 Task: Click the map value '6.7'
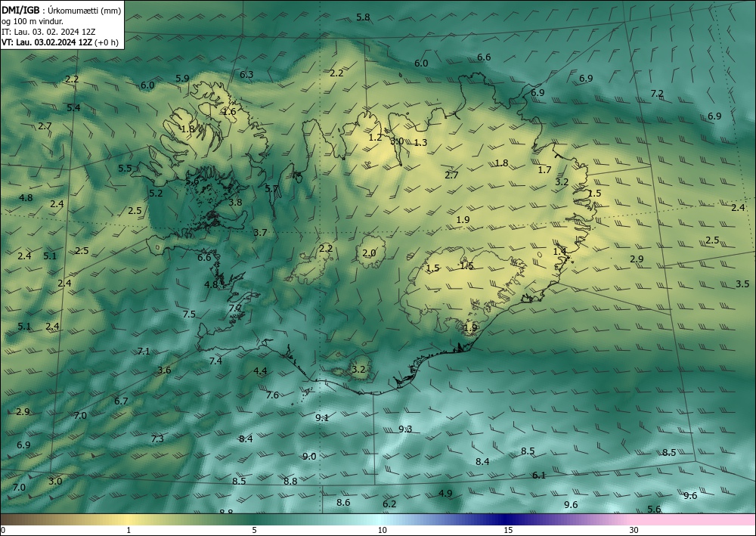tap(121, 401)
